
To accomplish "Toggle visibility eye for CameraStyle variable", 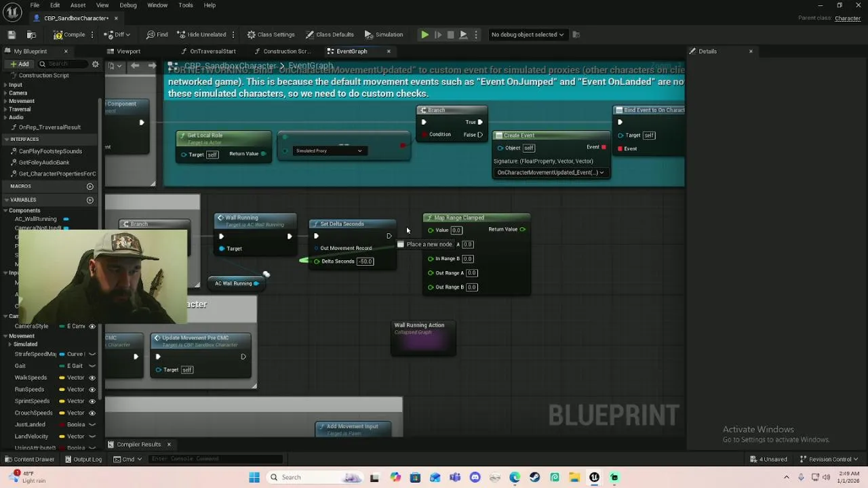I will [92, 327].
